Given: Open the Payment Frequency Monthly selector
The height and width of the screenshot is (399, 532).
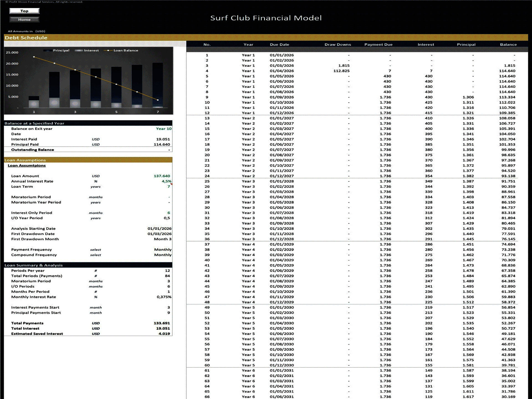Looking at the screenshot, I should (x=163, y=250).
